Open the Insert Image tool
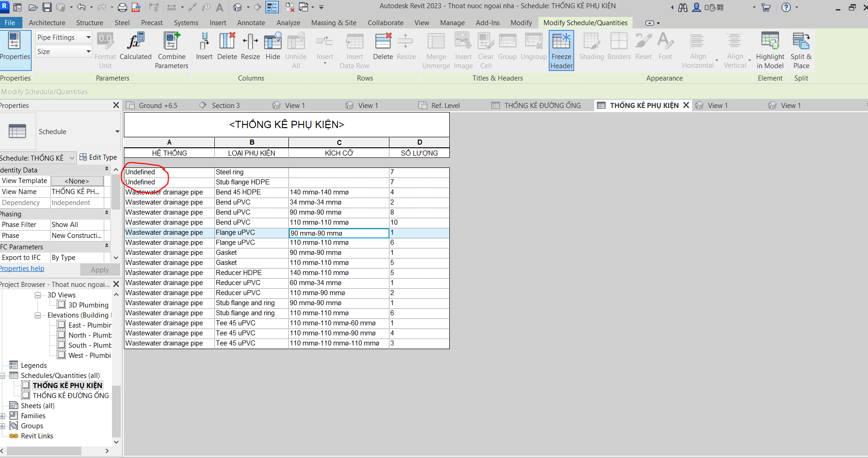 coord(463,49)
